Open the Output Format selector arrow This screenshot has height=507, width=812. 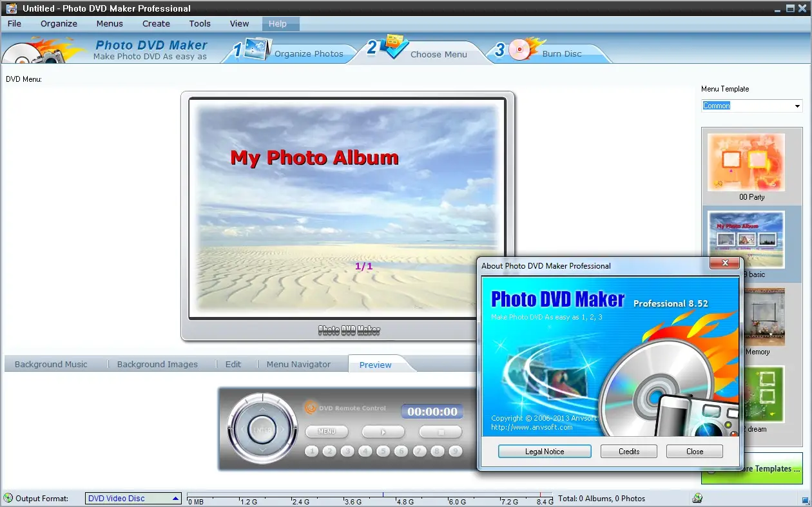(x=175, y=498)
